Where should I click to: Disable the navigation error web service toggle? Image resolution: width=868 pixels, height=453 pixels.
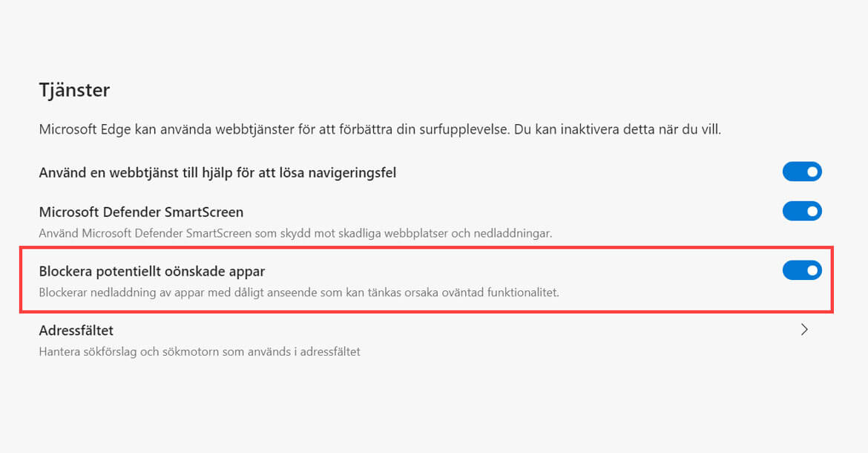[802, 172]
